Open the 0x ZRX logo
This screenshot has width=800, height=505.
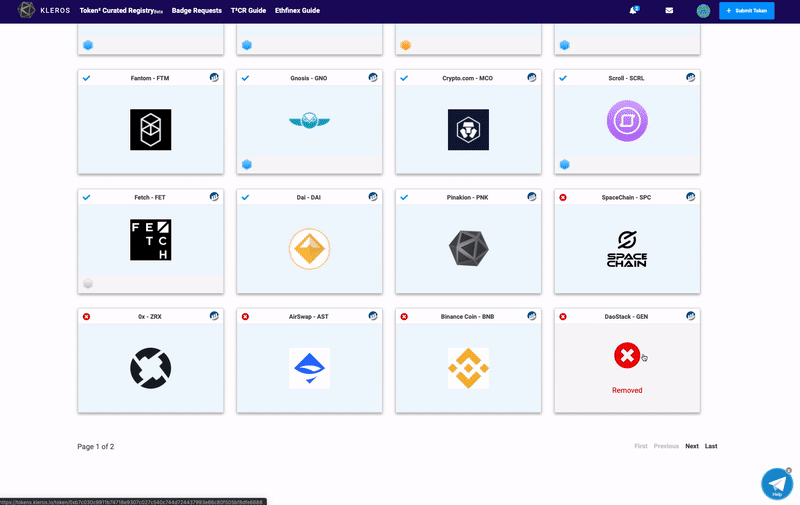(x=151, y=368)
